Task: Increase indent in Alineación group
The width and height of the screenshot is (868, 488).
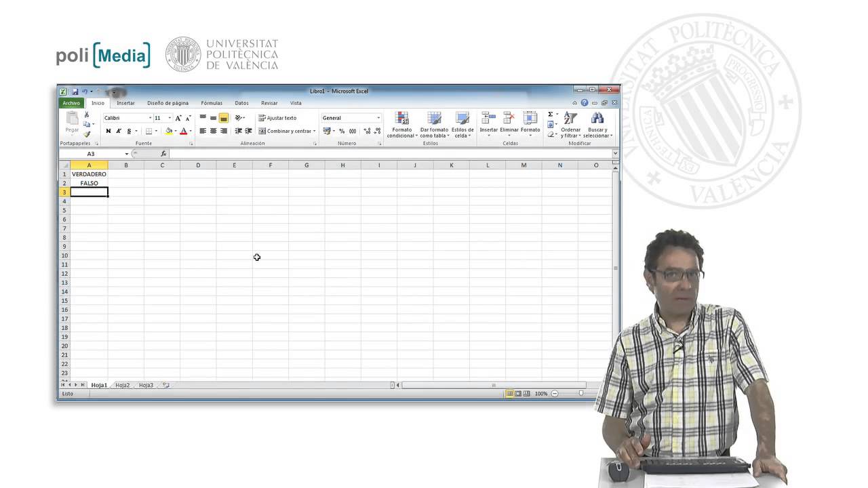Action: tap(248, 131)
